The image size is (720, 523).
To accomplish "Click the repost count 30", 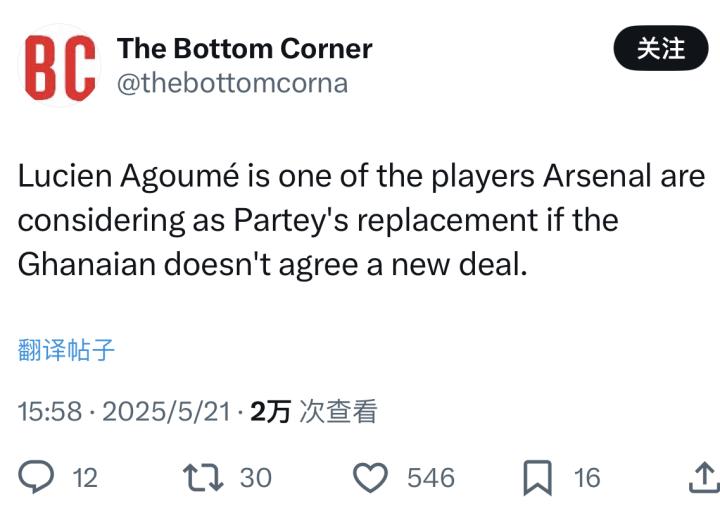I will [256, 478].
